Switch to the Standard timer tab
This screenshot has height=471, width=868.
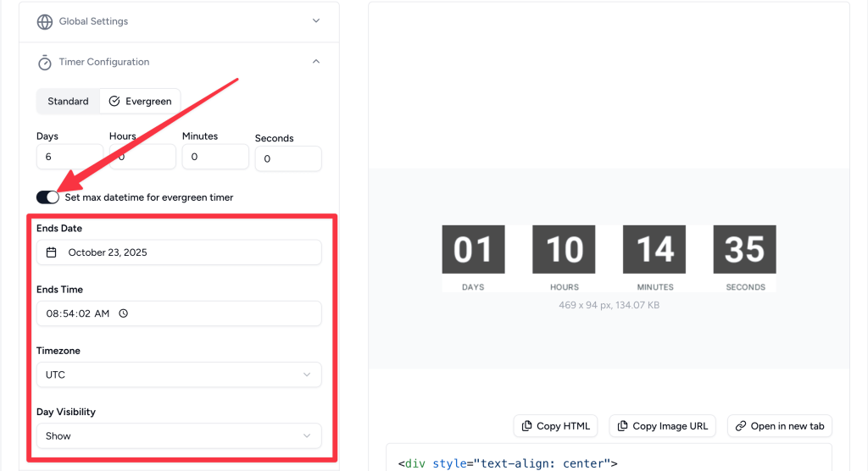[x=68, y=101]
